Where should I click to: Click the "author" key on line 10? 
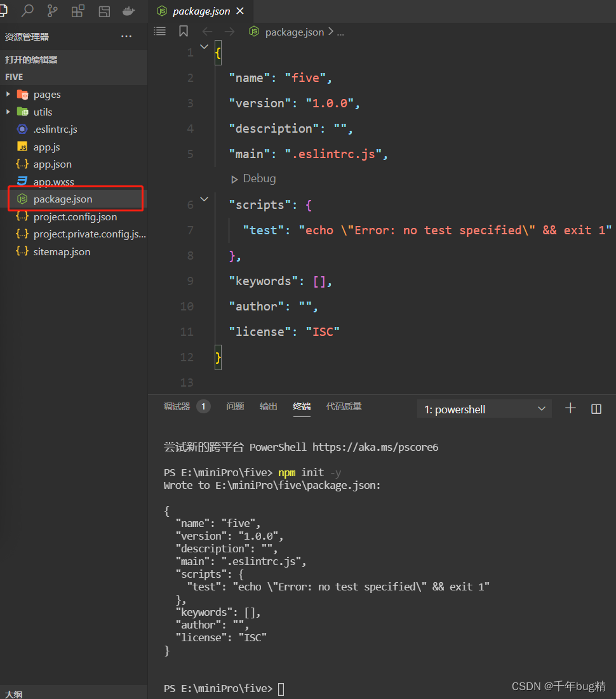257,307
